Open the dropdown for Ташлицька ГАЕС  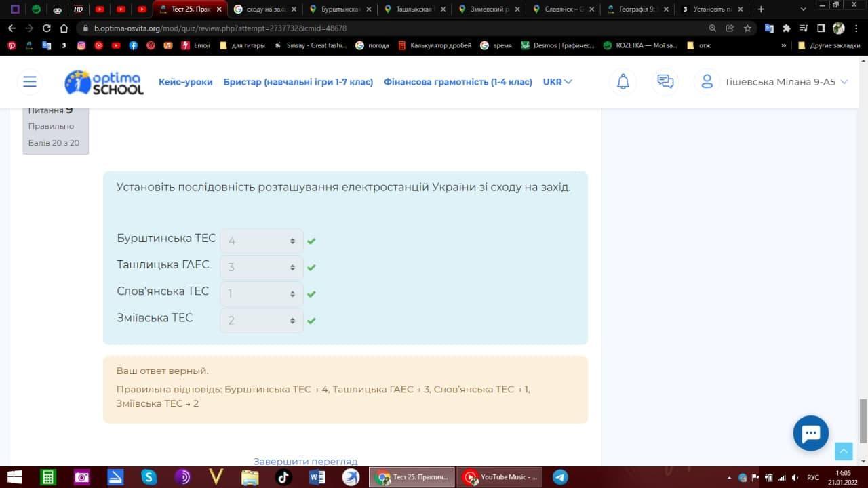261,267
